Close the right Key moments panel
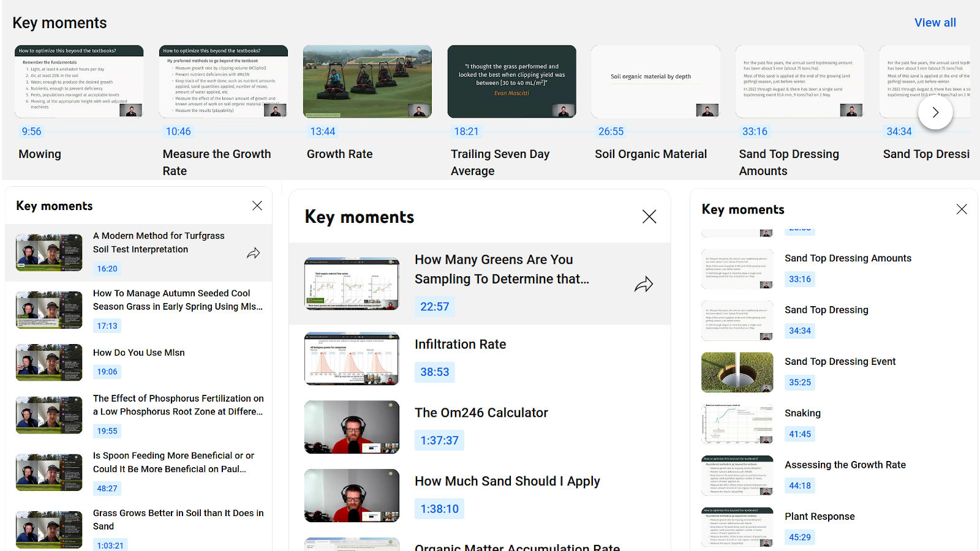The height and width of the screenshot is (551, 980). [962, 209]
